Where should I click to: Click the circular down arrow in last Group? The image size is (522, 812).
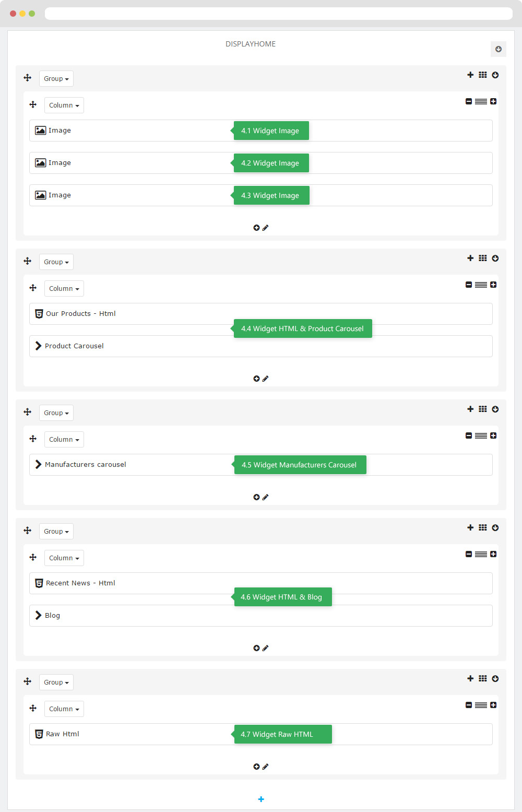[x=495, y=678]
